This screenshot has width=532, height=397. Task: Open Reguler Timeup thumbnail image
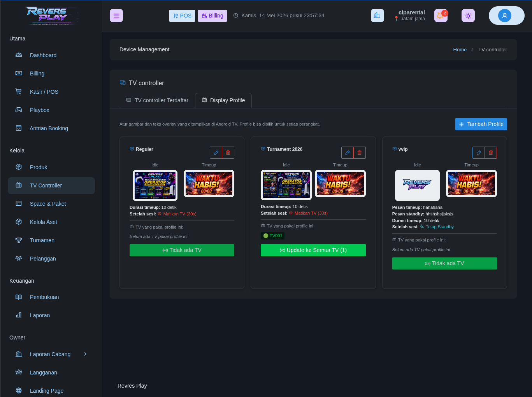point(209,184)
